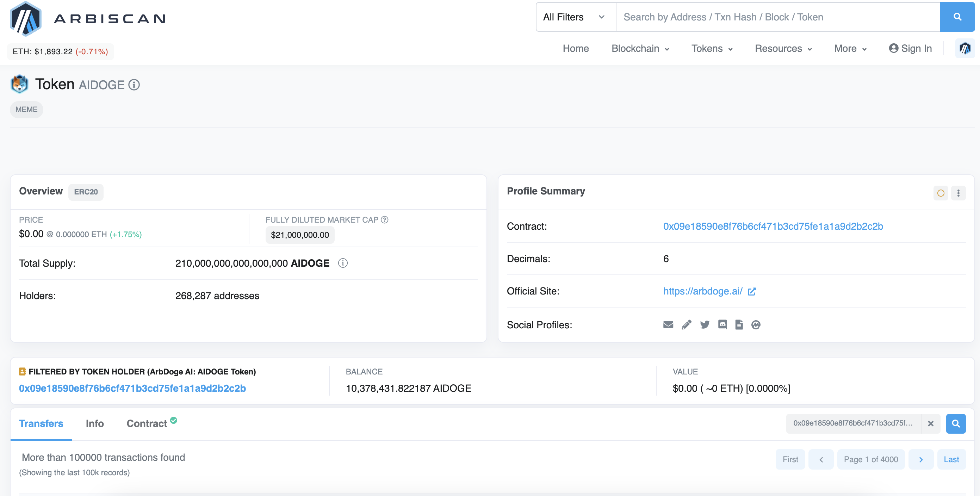Clear the address filter with X
Viewport: 980px width, 496px height.
(x=931, y=423)
